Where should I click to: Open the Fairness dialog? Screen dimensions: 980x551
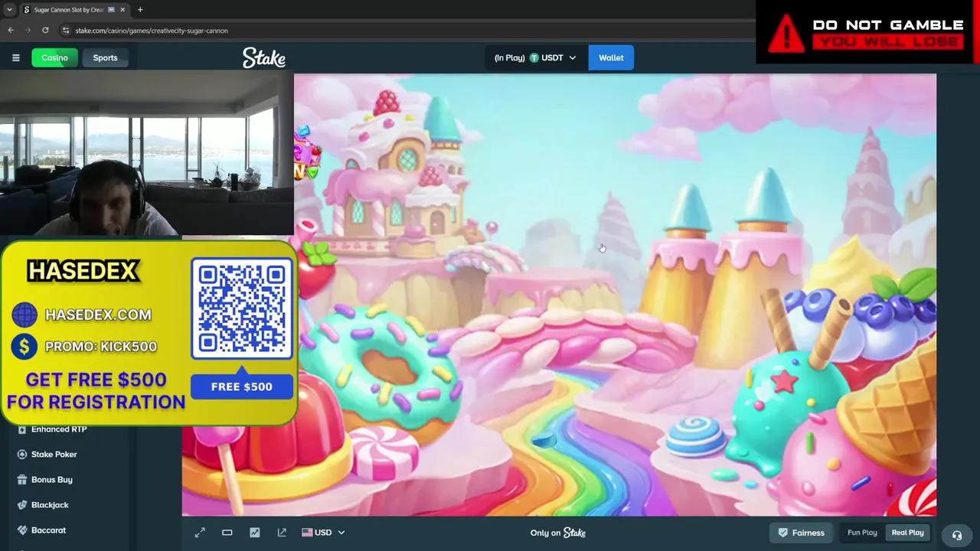click(801, 533)
